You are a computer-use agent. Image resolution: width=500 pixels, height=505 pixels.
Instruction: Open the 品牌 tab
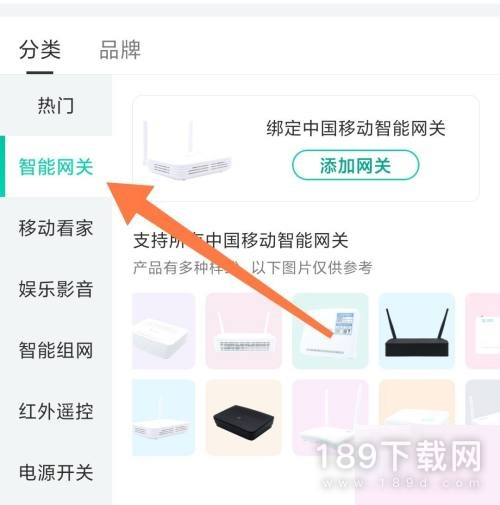[x=120, y=50]
